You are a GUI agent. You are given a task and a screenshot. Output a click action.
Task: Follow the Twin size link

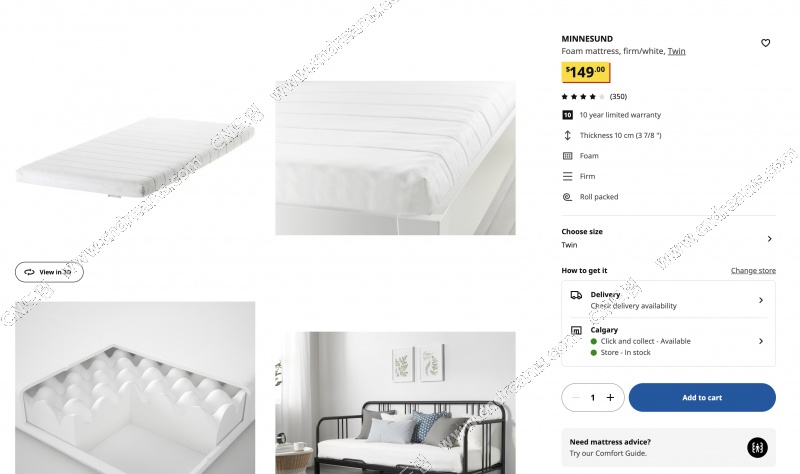click(677, 51)
